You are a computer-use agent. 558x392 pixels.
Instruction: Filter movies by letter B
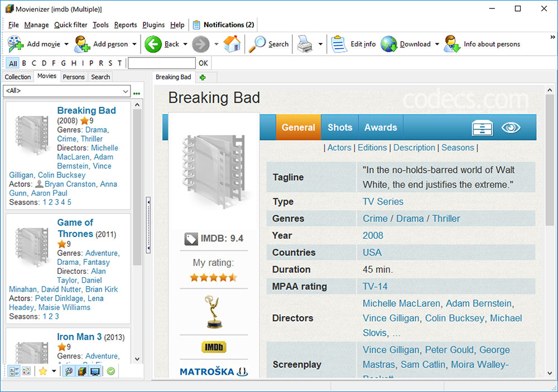(24, 63)
